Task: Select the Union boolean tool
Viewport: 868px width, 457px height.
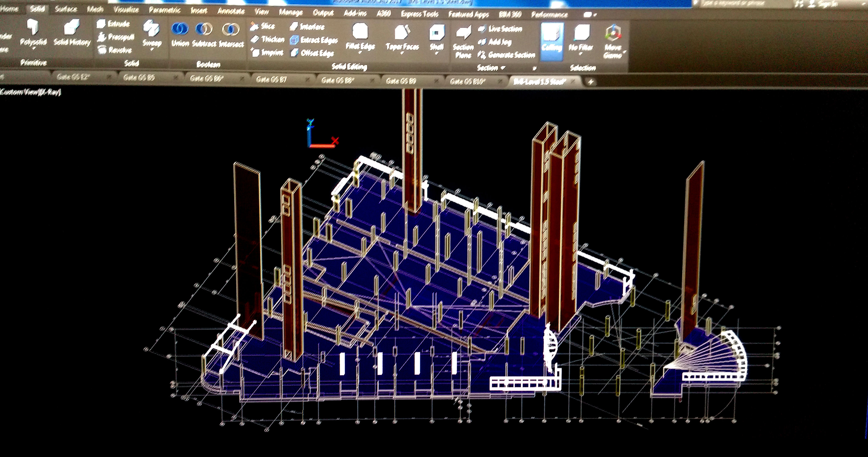Action: click(180, 35)
